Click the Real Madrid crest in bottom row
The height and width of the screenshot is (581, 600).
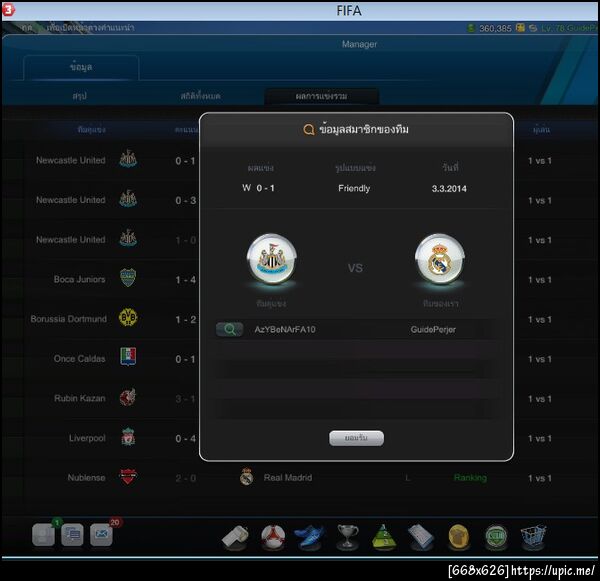[246, 477]
